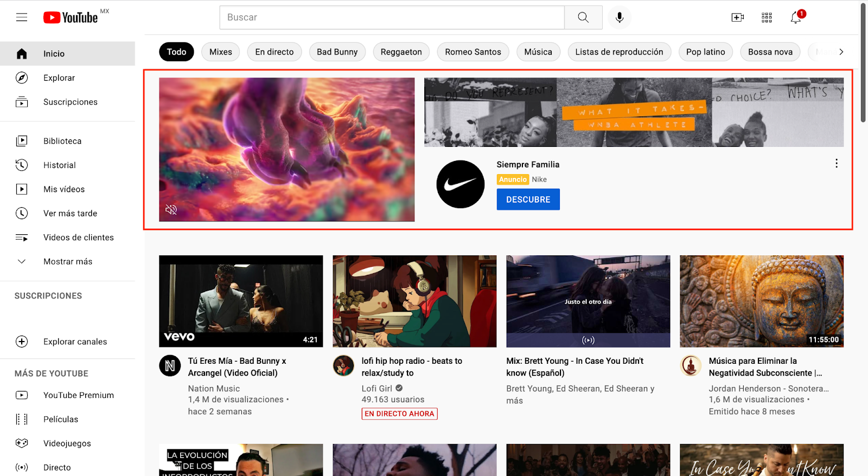Click the YouTube Premium icon

[22, 395]
